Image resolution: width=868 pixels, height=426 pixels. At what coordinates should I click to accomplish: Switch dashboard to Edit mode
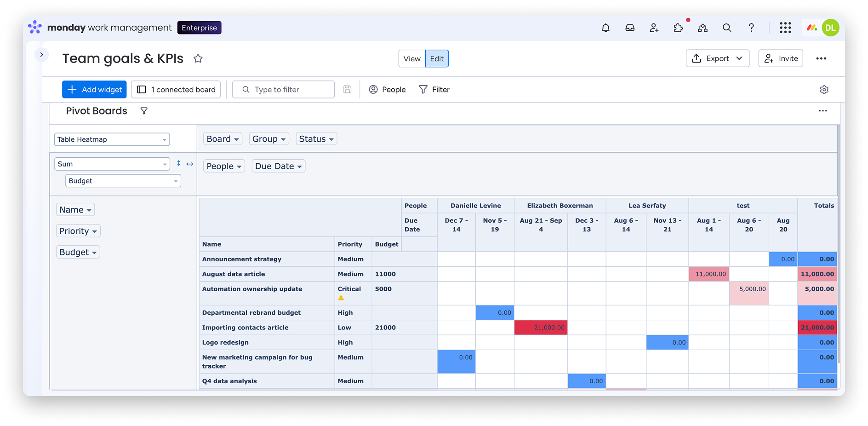(x=437, y=59)
